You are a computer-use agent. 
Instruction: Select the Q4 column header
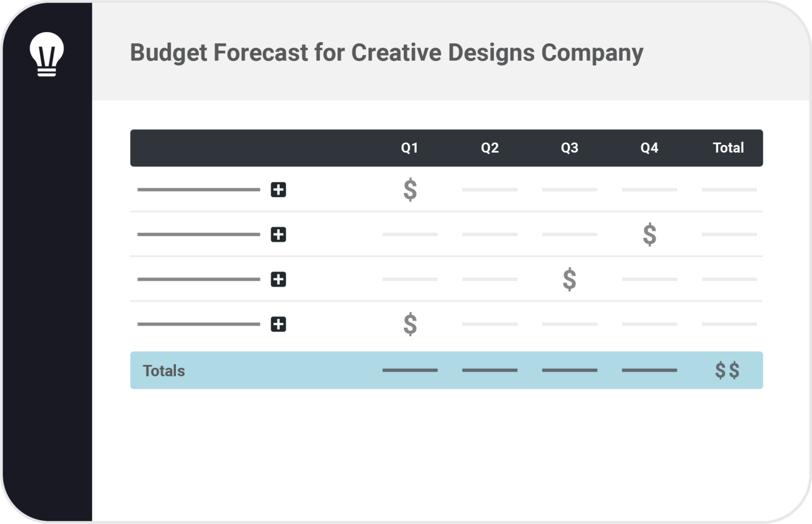(649, 148)
